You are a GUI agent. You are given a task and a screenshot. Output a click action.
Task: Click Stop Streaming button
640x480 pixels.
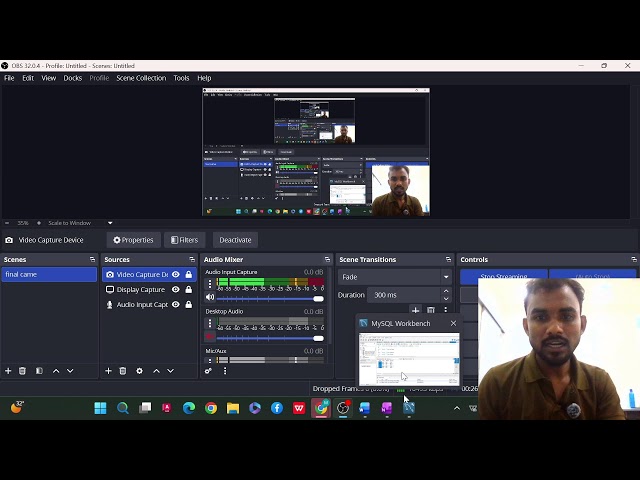[504, 276]
